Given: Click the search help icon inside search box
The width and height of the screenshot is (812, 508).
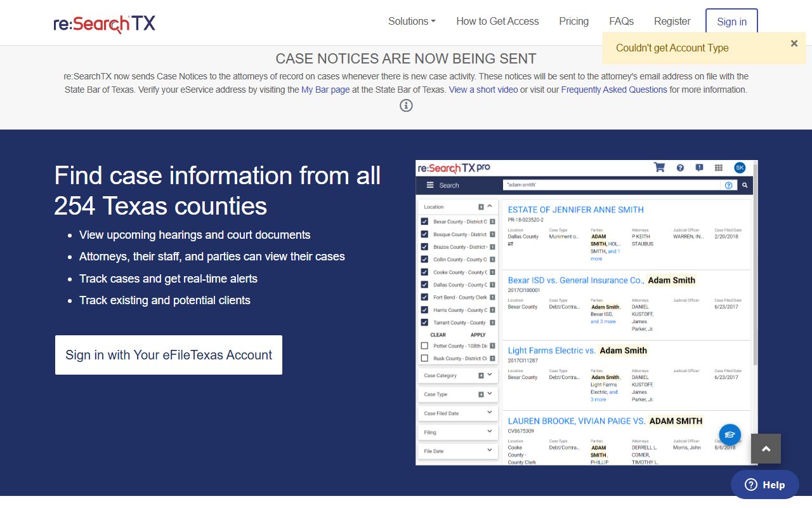Looking at the screenshot, I should pyautogui.click(x=728, y=185).
